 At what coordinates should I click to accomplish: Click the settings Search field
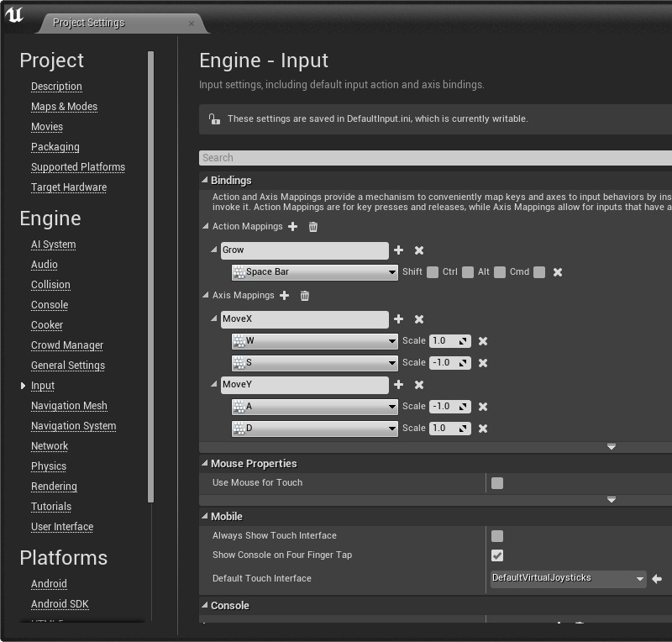(435, 158)
